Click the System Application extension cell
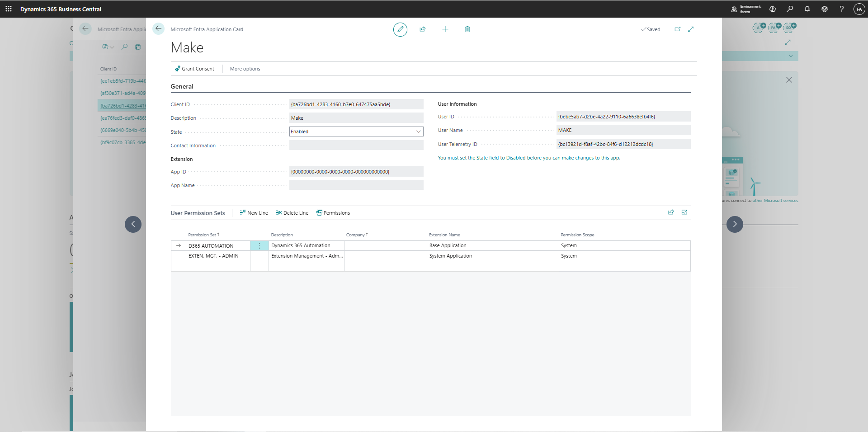The image size is (868, 432). (493, 256)
